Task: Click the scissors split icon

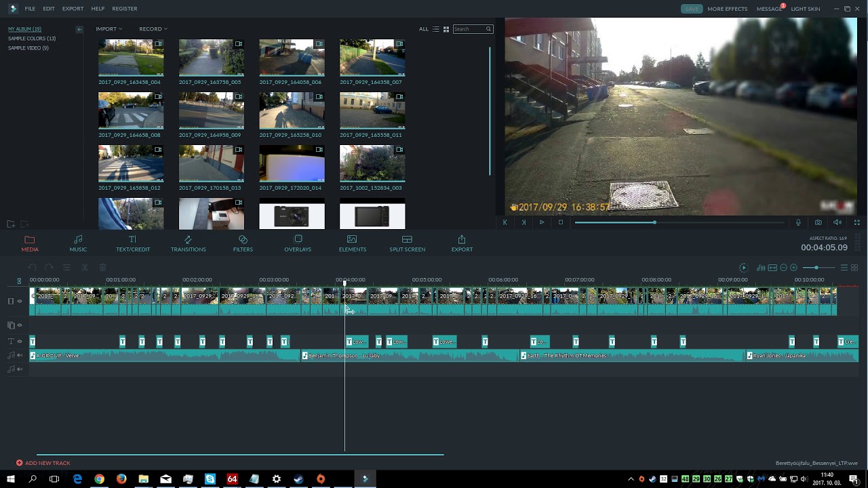Action: tap(85, 268)
